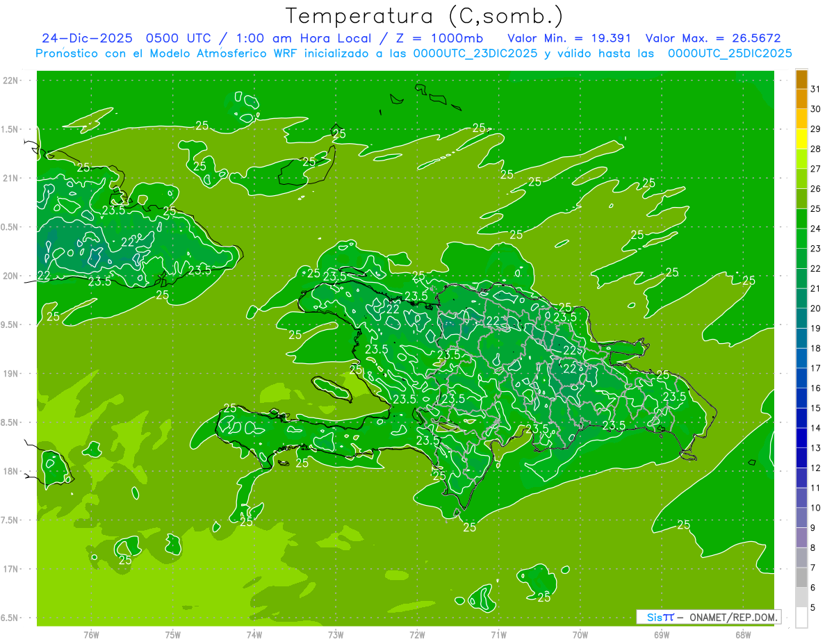Click the 20N latitude label
Viewport: 834px width, 644px height.
[12, 276]
